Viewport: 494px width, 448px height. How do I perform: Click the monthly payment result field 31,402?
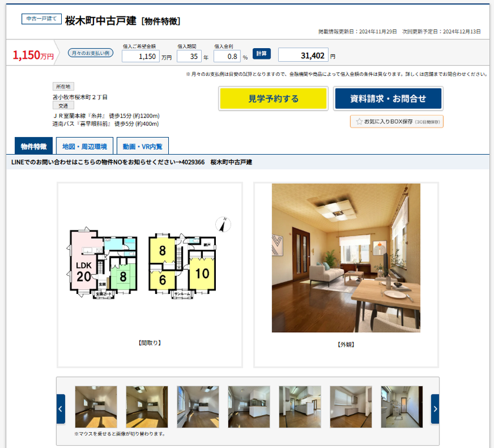(303, 55)
